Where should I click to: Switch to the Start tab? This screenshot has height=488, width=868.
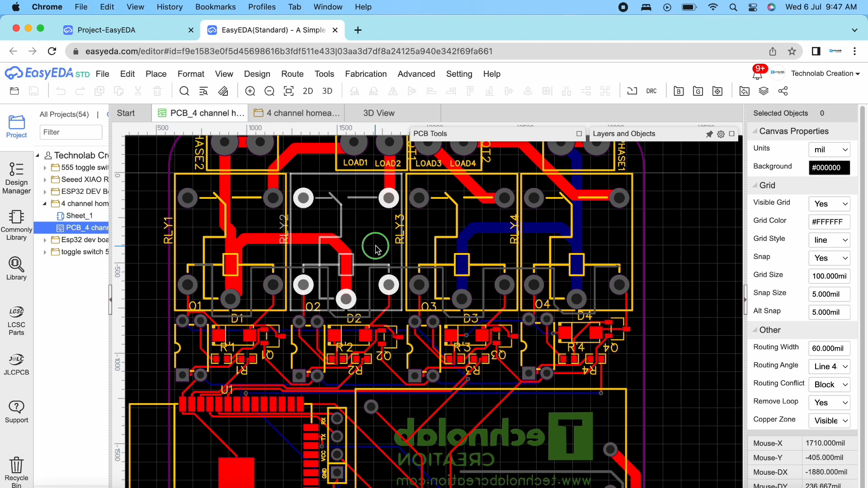click(126, 113)
